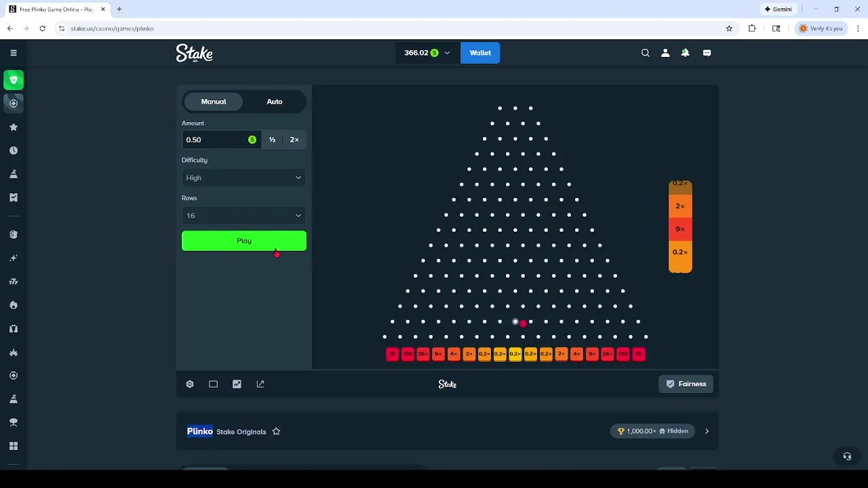Click the 9× entry in results history column
The height and width of the screenshot is (488, 868).
click(x=680, y=229)
